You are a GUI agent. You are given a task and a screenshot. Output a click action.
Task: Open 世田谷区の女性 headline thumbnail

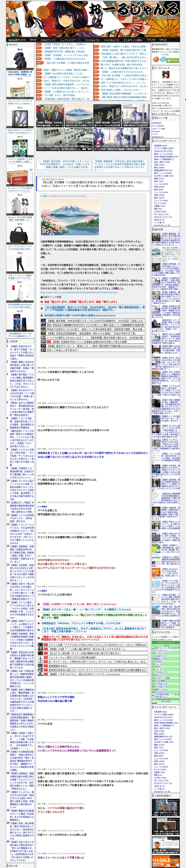click(121, 139)
